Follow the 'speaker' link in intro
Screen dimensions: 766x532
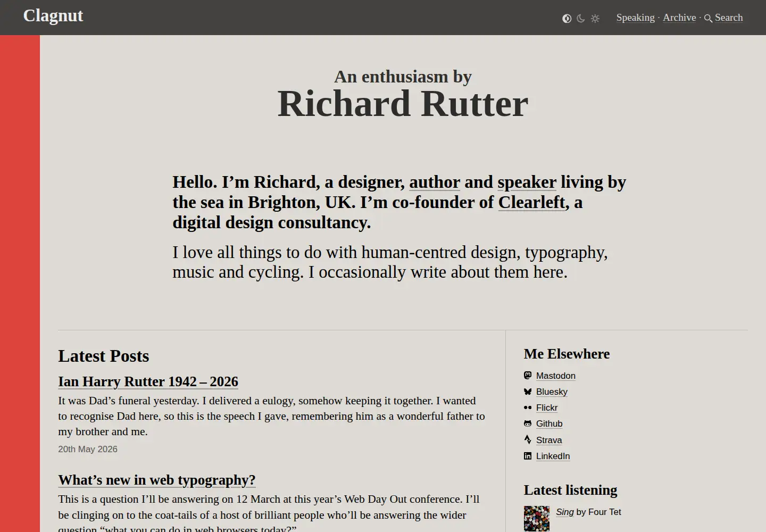click(527, 182)
